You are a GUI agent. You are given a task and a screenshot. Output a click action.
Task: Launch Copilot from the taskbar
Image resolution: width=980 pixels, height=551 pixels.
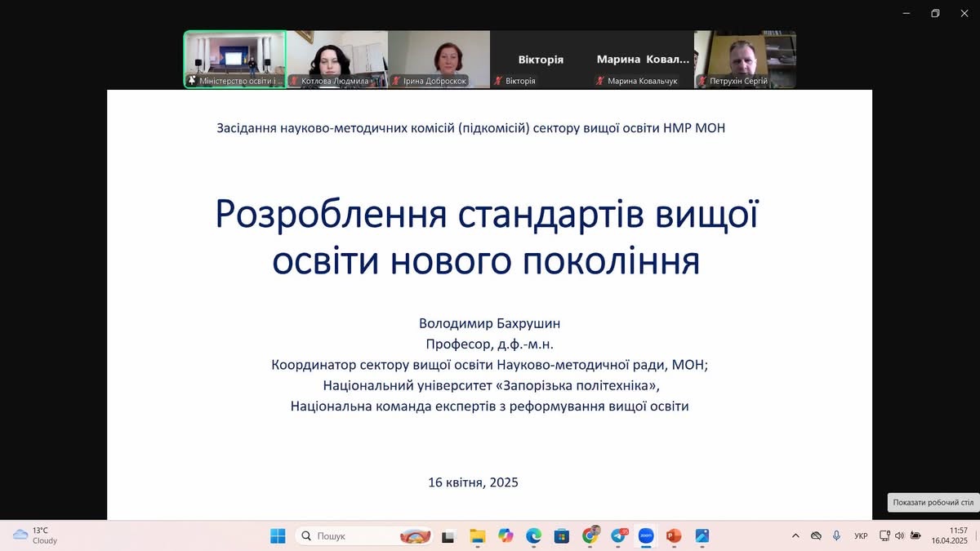tap(506, 536)
